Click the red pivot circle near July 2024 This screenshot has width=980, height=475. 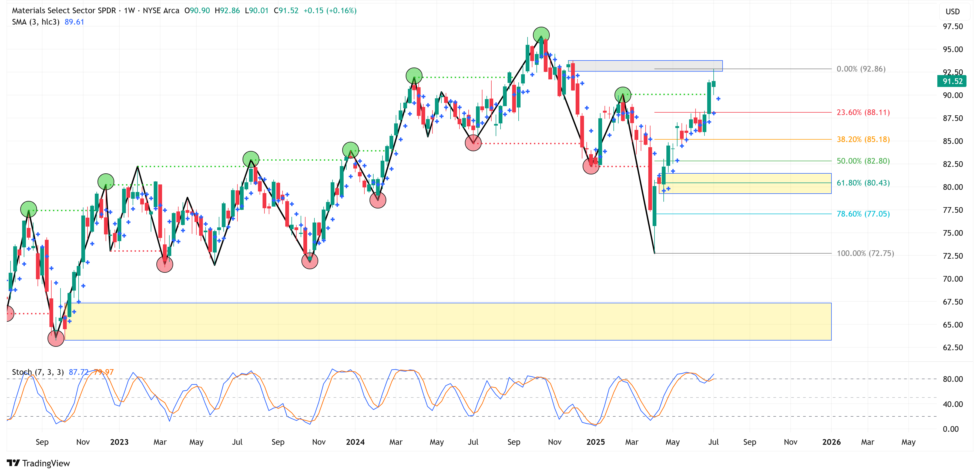[x=473, y=143]
